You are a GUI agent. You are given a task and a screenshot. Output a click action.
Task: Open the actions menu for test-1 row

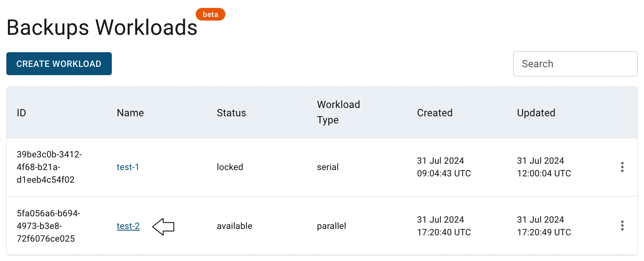click(x=622, y=167)
